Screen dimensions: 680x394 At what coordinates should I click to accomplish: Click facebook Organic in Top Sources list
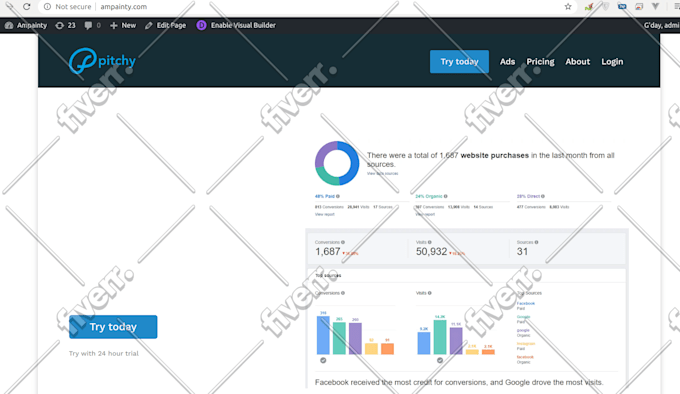click(x=525, y=359)
